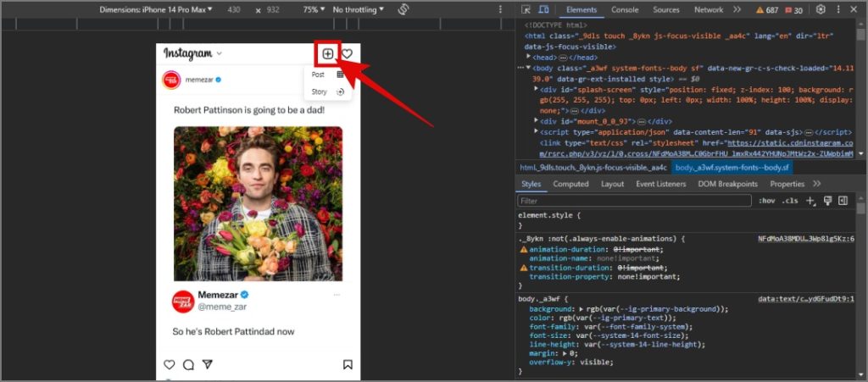Open the Computed tab
Screen dimensions: 868x382
coord(570,184)
